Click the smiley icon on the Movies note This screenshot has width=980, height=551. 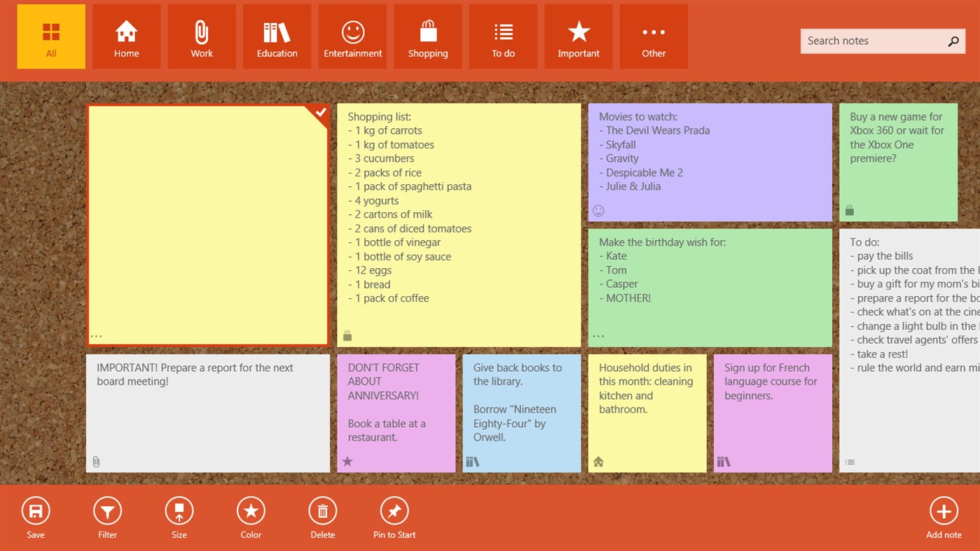[x=598, y=210]
